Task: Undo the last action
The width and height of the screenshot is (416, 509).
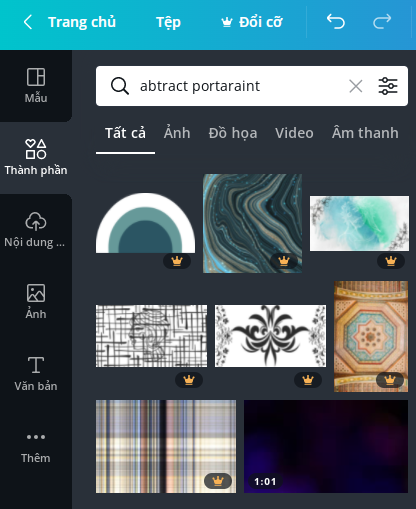Action: pyautogui.click(x=336, y=22)
